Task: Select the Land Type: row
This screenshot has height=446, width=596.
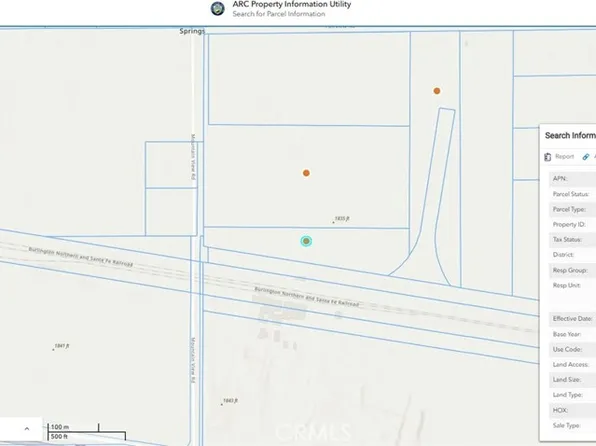Action: point(572,395)
